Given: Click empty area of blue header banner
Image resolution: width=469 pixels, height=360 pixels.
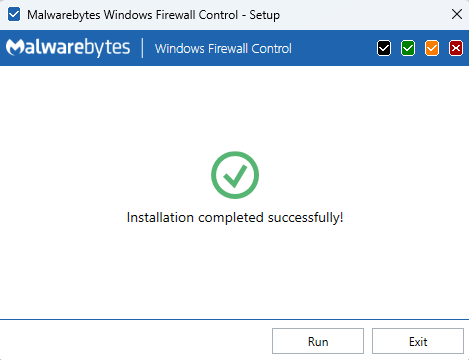Looking at the screenshot, I should click(x=333, y=48).
